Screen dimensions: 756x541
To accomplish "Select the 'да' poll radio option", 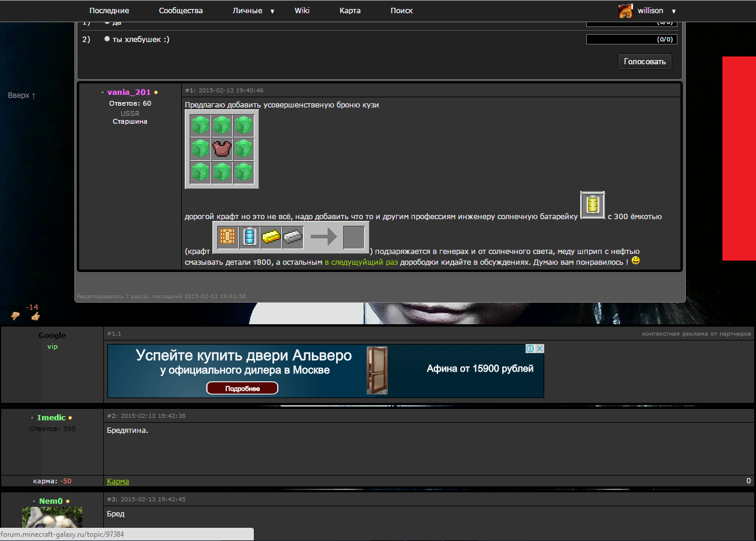I will [107, 22].
